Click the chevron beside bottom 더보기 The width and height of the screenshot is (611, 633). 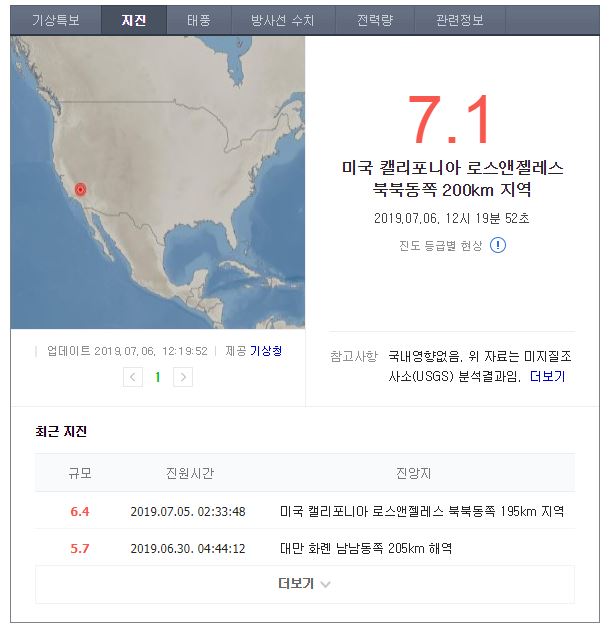click(325, 584)
